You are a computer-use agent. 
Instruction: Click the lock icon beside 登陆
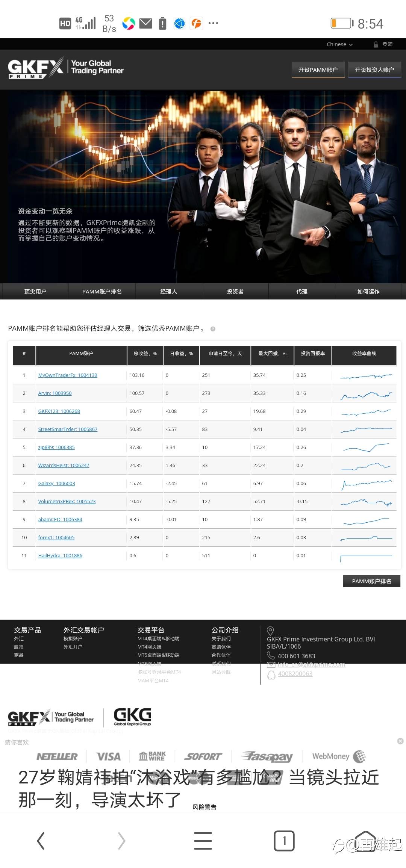pos(376,44)
